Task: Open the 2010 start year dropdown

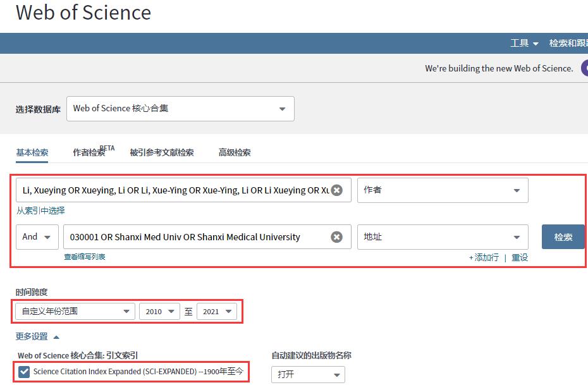Action: (x=159, y=311)
